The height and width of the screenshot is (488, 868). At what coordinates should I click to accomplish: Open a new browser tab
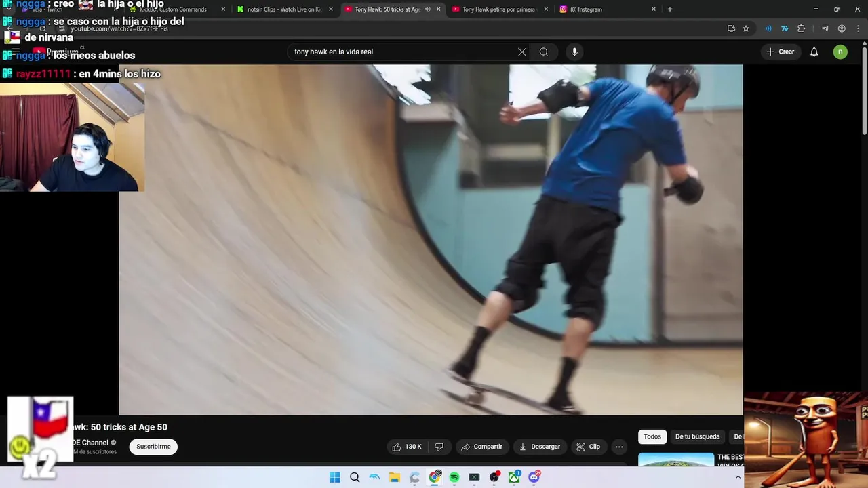[x=670, y=9]
